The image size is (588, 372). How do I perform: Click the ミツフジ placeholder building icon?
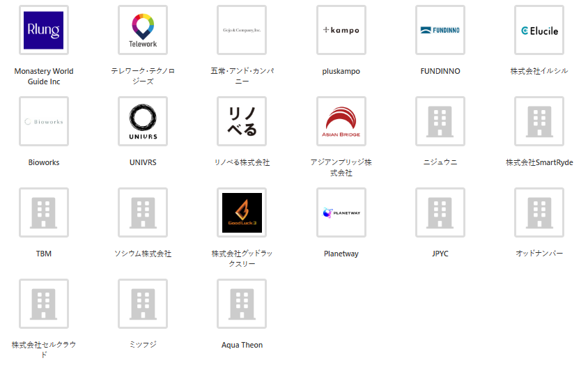(x=143, y=304)
